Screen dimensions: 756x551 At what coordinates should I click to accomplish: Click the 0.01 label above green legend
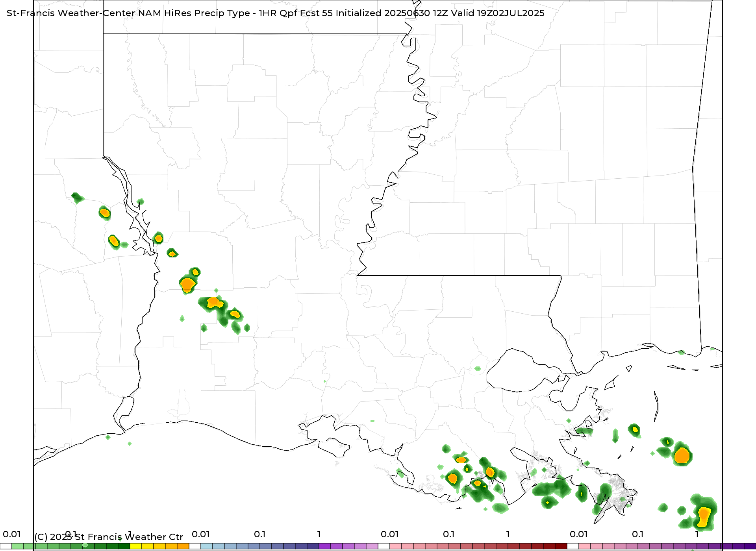click(x=12, y=534)
